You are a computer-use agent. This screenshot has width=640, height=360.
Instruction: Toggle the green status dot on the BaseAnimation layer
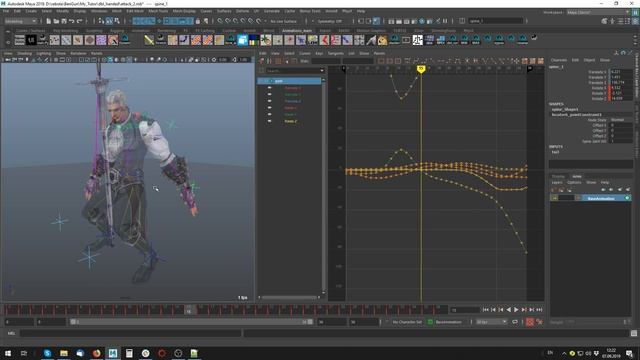point(627,198)
